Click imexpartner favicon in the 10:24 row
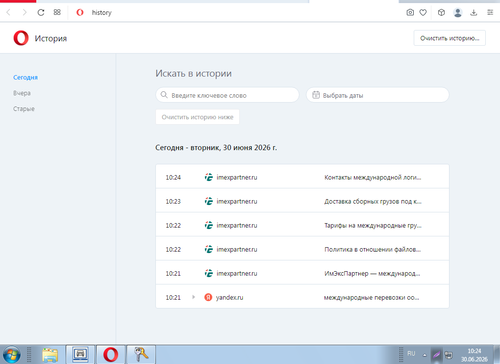This screenshot has height=364, width=500. [x=209, y=177]
